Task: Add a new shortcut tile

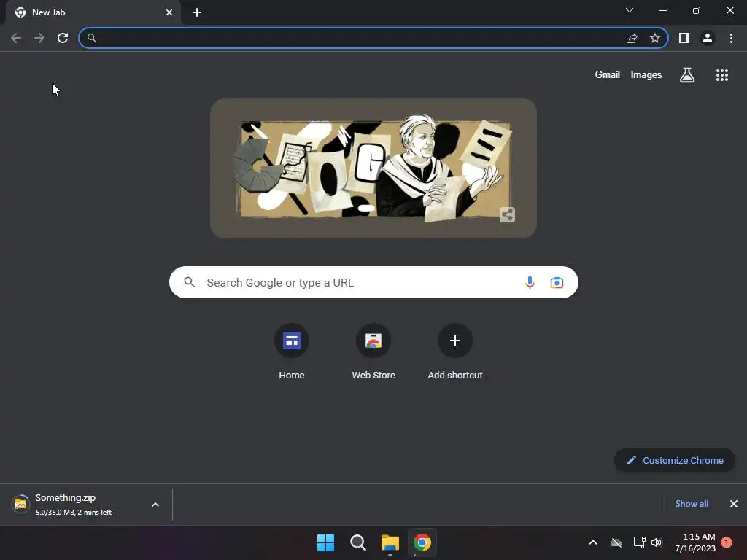Action: (x=455, y=351)
